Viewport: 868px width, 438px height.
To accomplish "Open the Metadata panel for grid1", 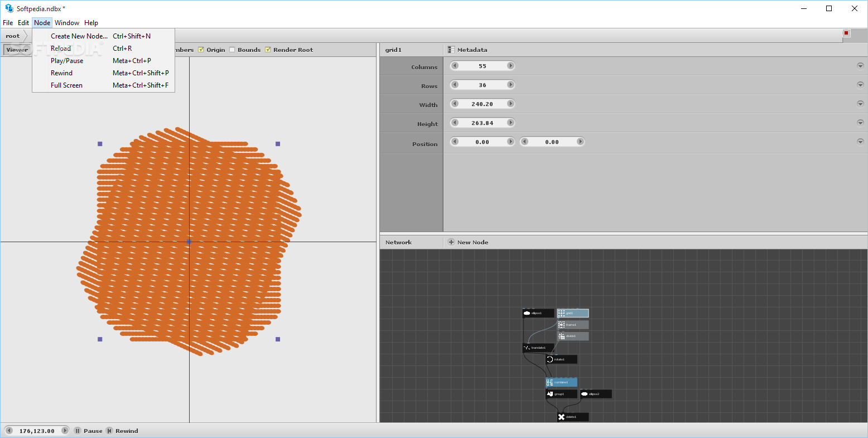I will tap(467, 50).
